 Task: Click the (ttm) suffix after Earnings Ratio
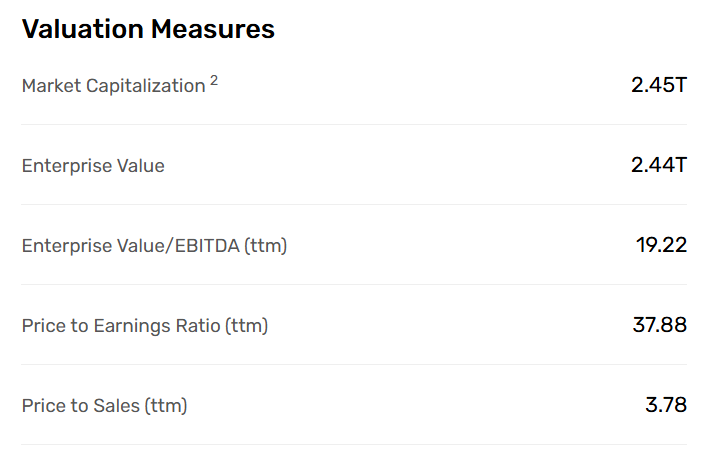pos(246,326)
